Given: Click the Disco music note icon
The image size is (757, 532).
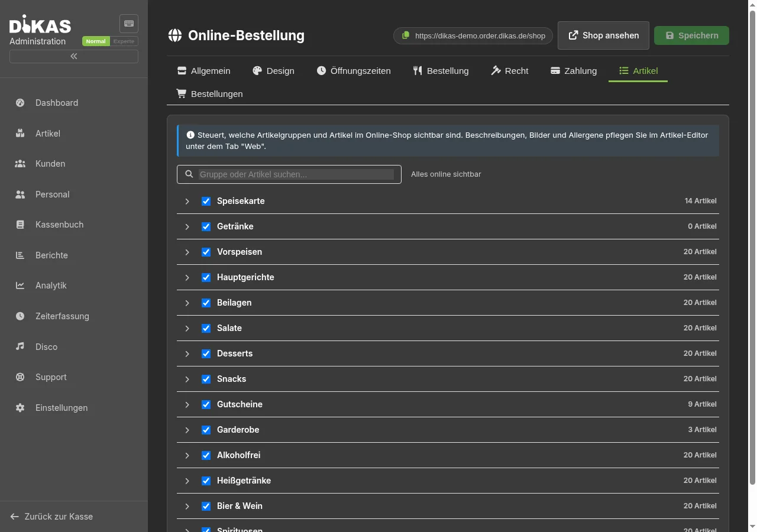Looking at the screenshot, I should pos(20,346).
